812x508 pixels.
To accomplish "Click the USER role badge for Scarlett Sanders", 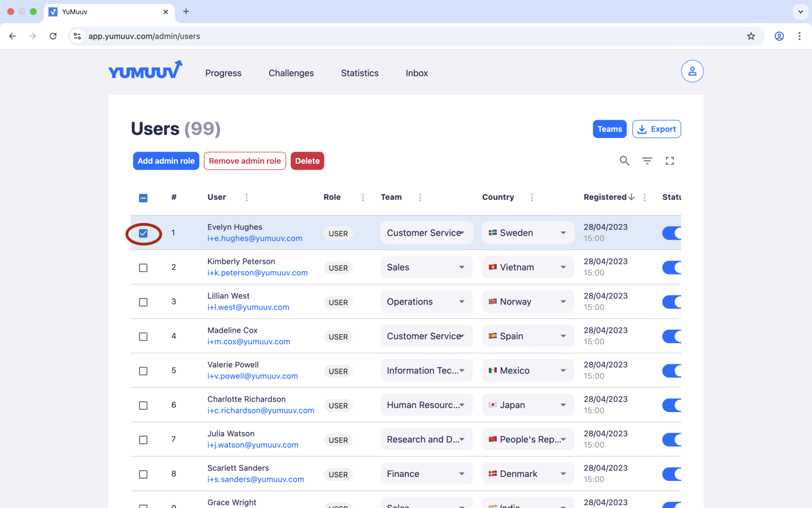I will (338, 475).
